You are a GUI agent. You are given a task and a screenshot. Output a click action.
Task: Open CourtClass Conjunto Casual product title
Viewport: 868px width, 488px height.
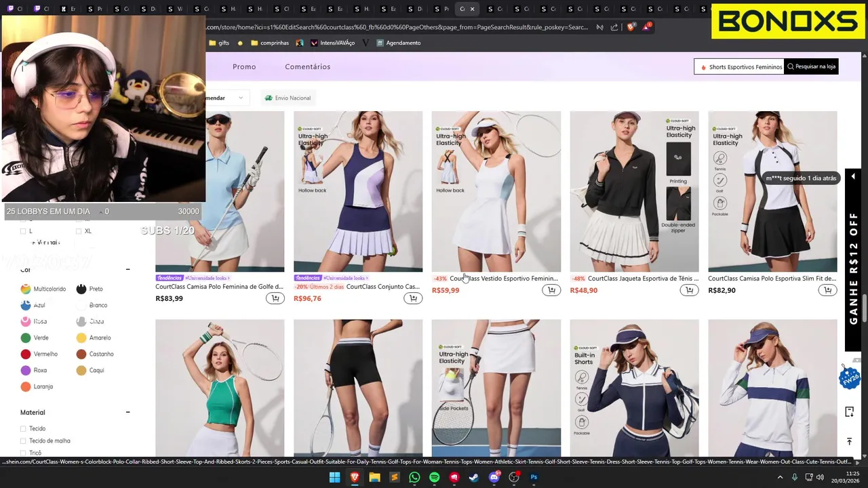point(383,287)
